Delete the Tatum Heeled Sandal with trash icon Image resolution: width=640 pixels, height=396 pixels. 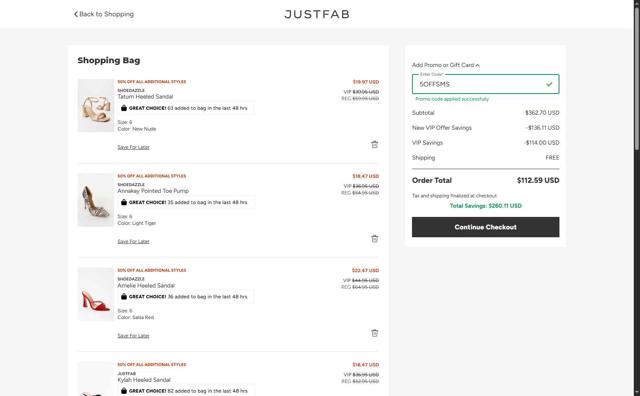374,145
